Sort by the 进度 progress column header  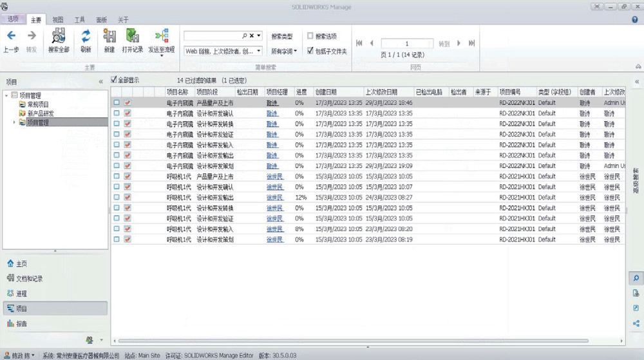301,92
